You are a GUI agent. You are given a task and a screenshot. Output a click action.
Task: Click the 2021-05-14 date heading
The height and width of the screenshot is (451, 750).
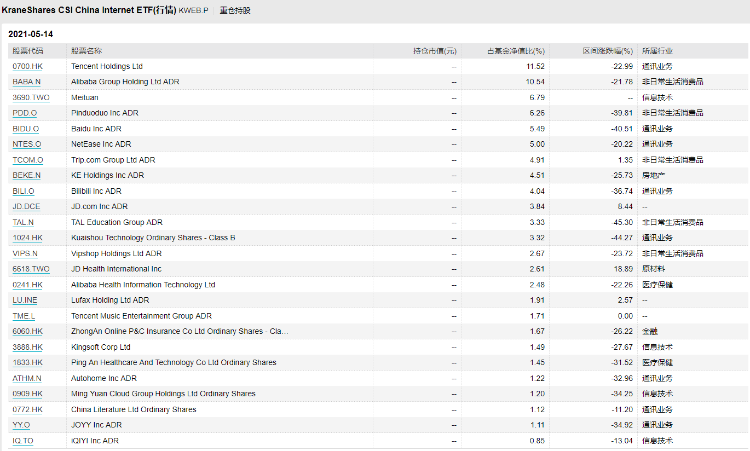[31, 34]
